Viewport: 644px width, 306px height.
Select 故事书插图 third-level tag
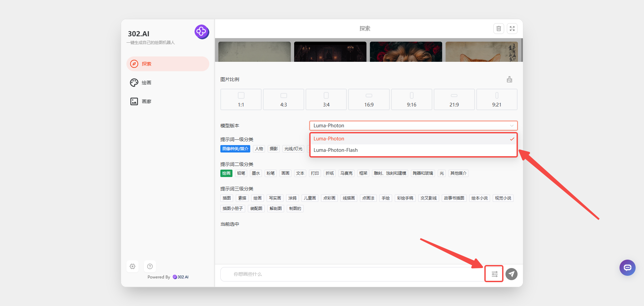tap(454, 198)
